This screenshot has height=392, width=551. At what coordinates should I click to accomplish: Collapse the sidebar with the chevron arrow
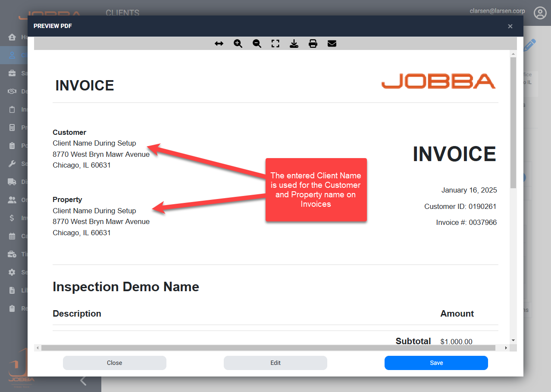point(84,381)
